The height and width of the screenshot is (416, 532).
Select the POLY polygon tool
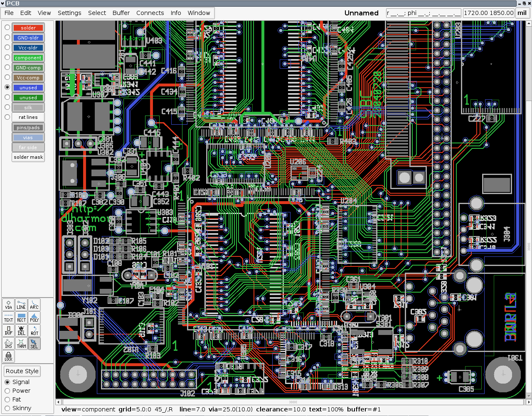pos(34,318)
